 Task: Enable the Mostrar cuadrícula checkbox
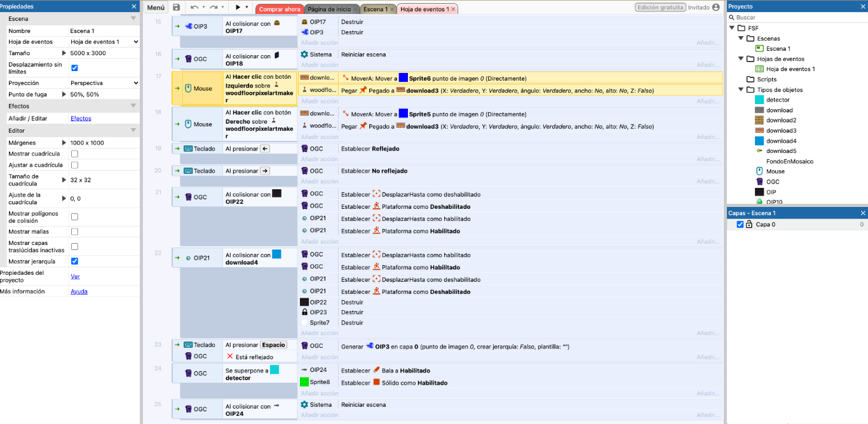[74, 154]
